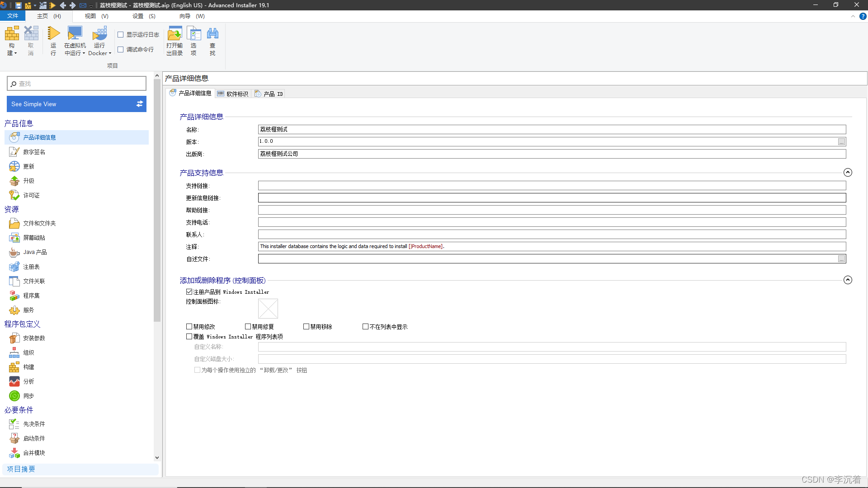Open output folder (打开输出目录) icon
This screenshot has width=868, height=488.
click(174, 34)
